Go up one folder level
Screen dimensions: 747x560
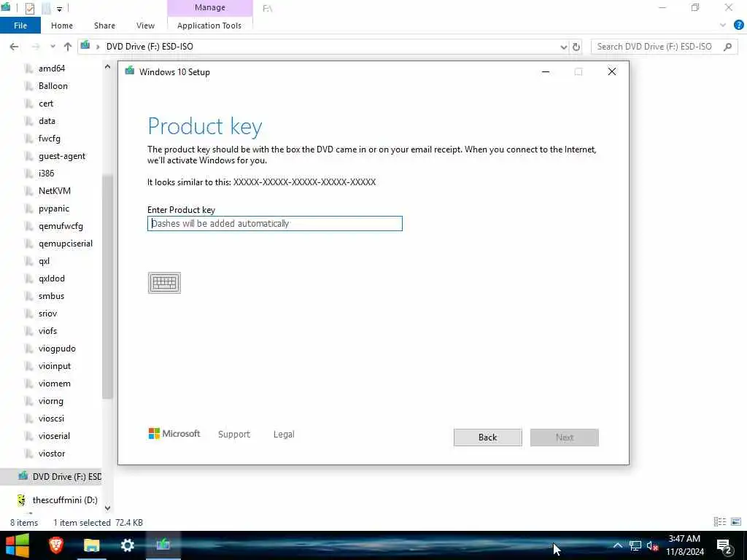coord(68,47)
